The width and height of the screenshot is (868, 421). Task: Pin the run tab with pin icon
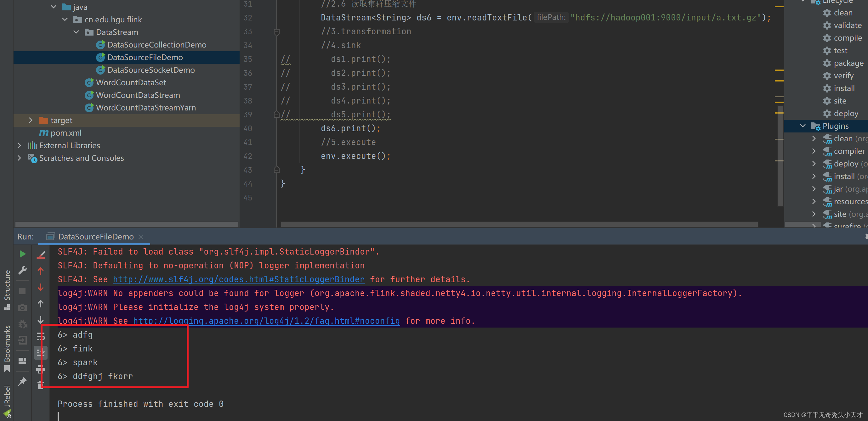pyautogui.click(x=22, y=381)
